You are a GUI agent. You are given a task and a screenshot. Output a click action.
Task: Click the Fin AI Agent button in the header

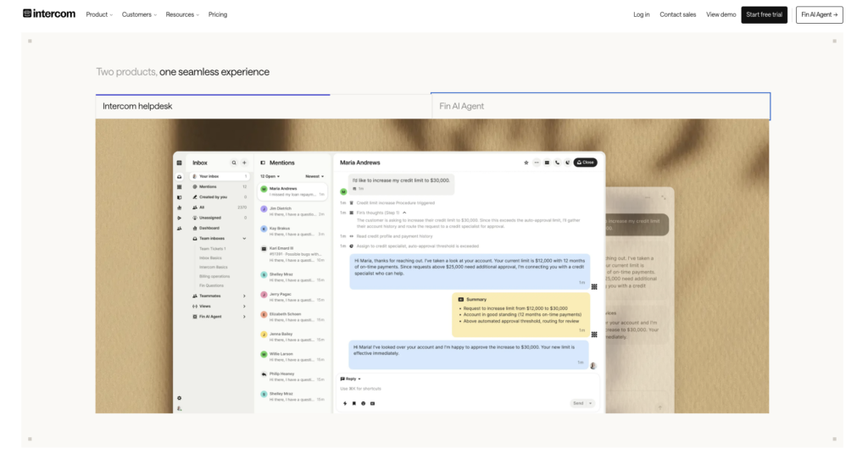point(820,14)
